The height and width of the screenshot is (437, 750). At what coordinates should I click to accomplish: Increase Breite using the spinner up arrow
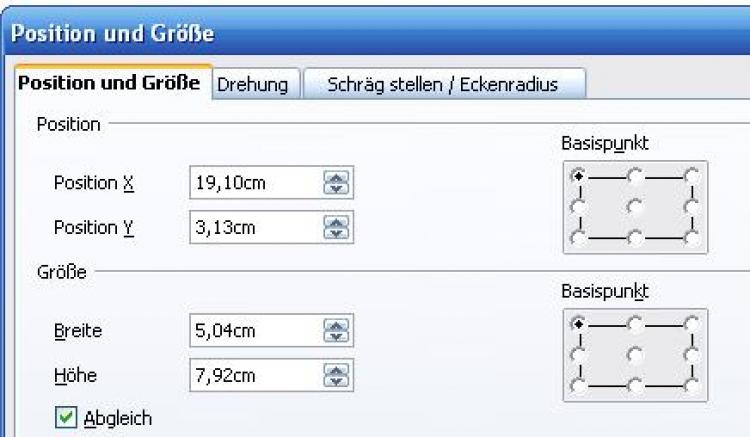(x=337, y=323)
